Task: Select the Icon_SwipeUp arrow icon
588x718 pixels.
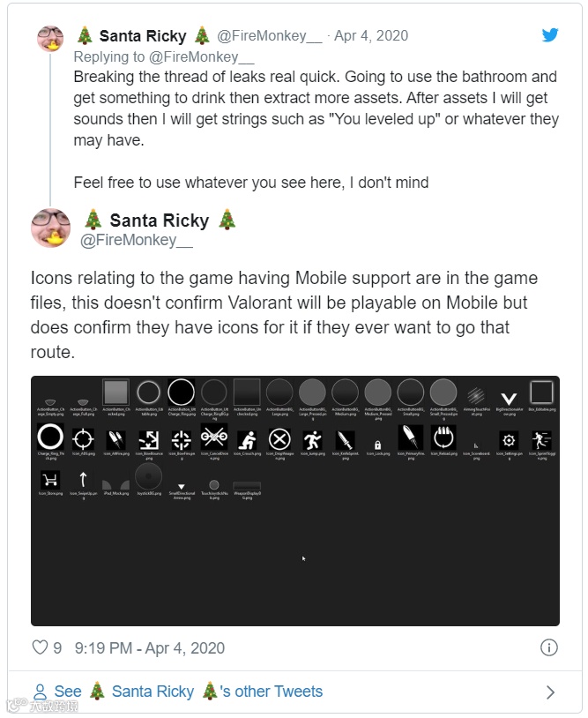Action: tap(83, 481)
